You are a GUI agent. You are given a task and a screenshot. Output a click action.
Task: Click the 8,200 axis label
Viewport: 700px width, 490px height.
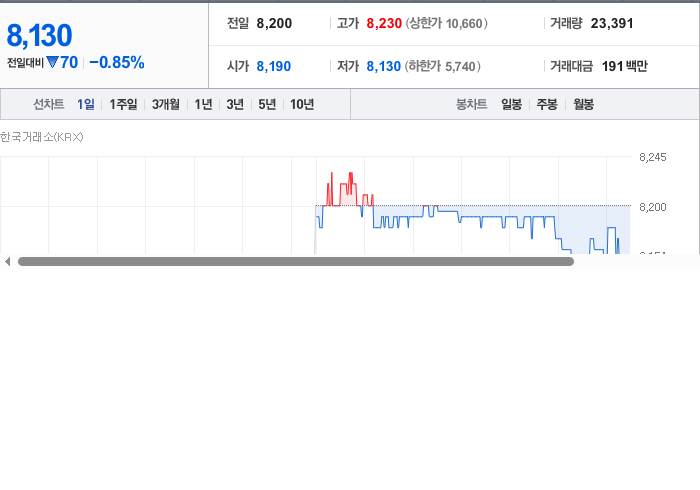tap(653, 207)
